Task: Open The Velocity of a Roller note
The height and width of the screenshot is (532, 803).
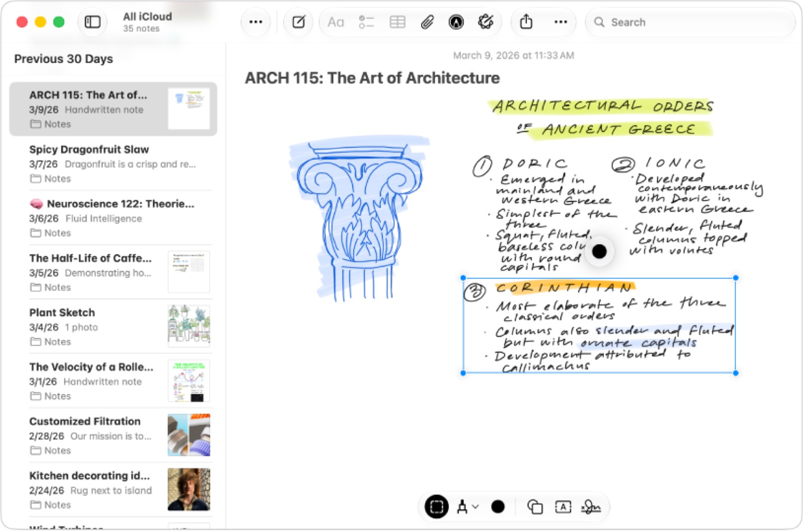Action: 113,381
